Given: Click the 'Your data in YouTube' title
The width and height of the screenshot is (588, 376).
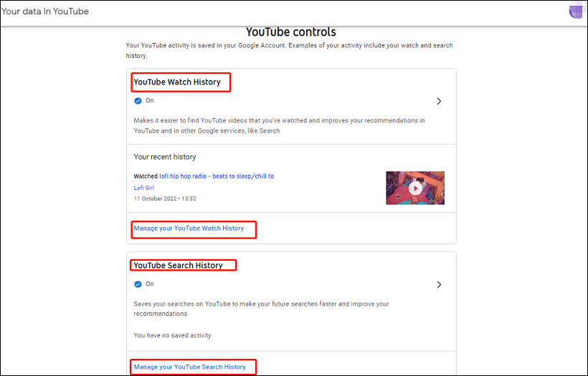Looking at the screenshot, I should pyautogui.click(x=45, y=11).
